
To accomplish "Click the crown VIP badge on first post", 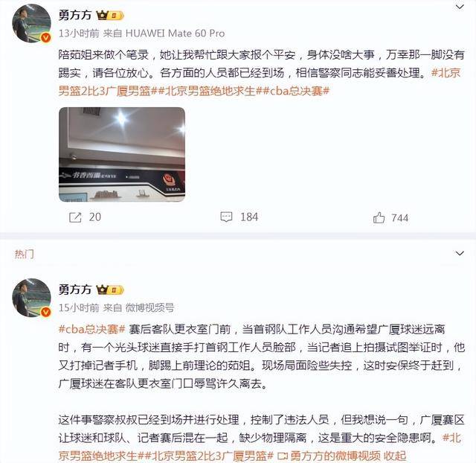I will point(110,15).
